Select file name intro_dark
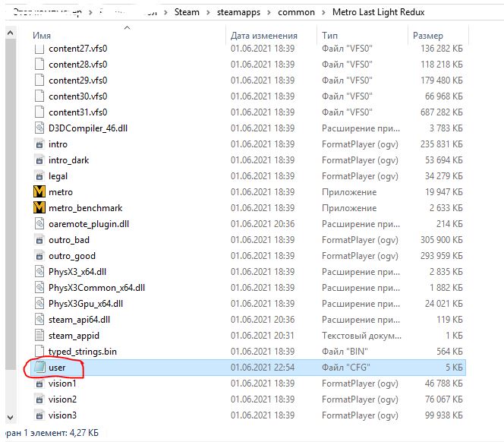 click(x=68, y=160)
